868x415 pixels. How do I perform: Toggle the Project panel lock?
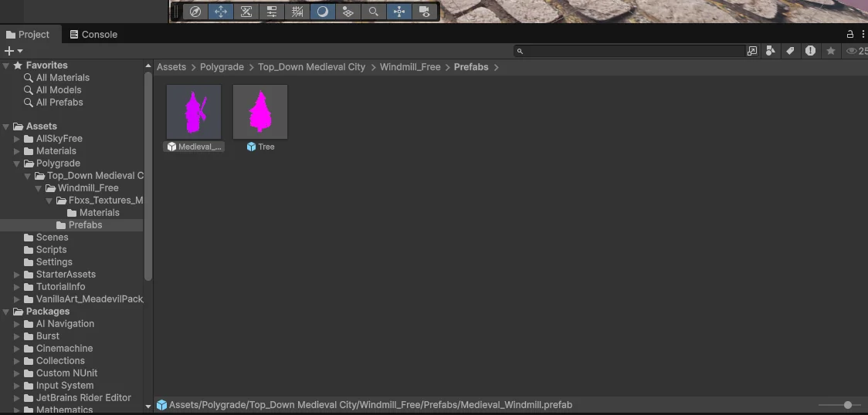[x=850, y=34]
